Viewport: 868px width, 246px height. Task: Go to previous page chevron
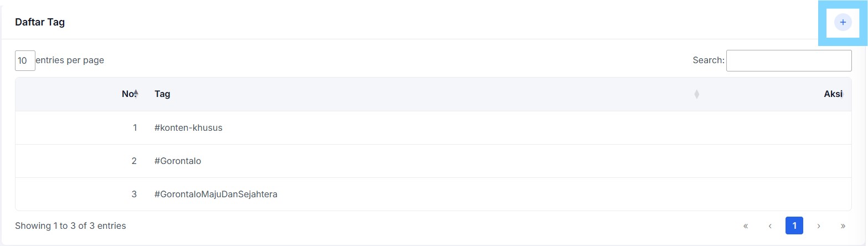pos(770,225)
